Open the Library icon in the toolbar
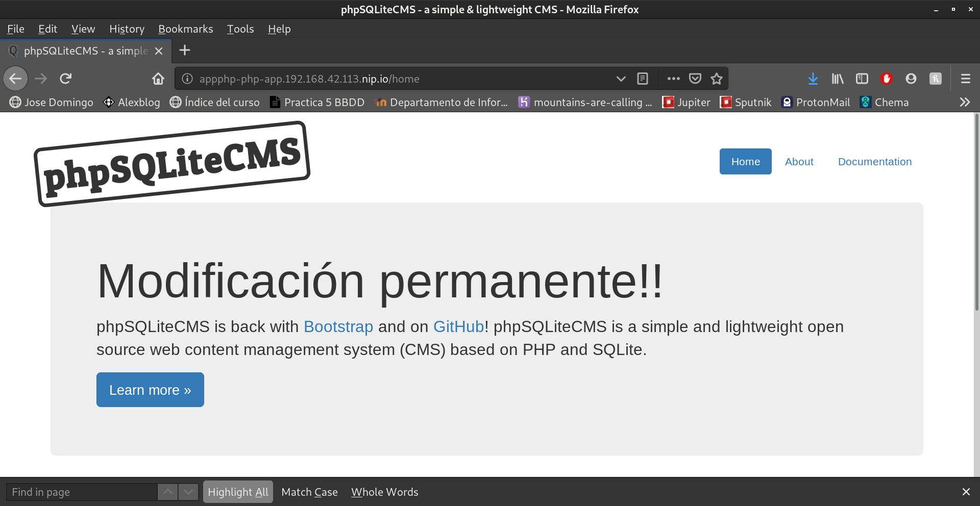Viewport: 980px width, 506px height. tap(837, 79)
